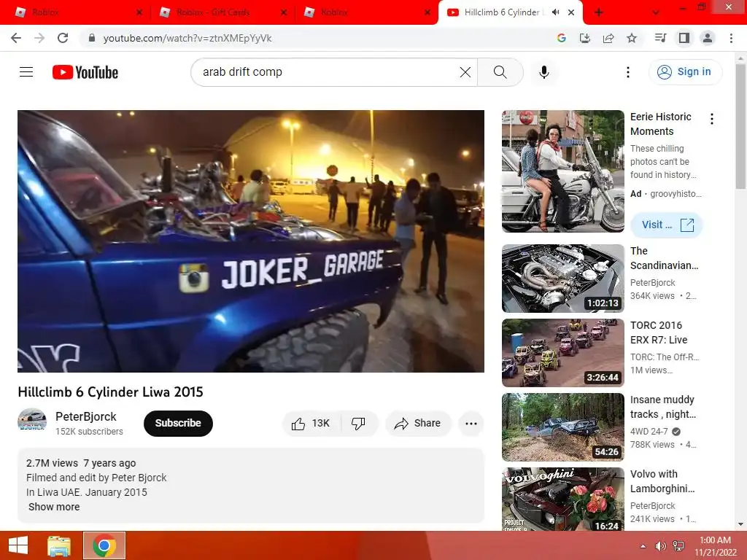Open PeterBjorck channel name link
Image resolution: width=747 pixels, height=560 pixels.
pos(86,416)
